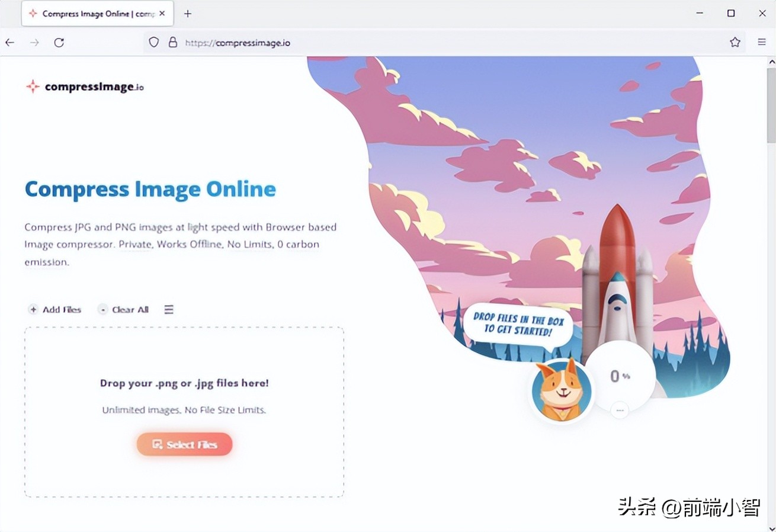The image size is (776, 532).
Task: Click the small ellipsis button under 0%
Action: click(x=620, y=409)
